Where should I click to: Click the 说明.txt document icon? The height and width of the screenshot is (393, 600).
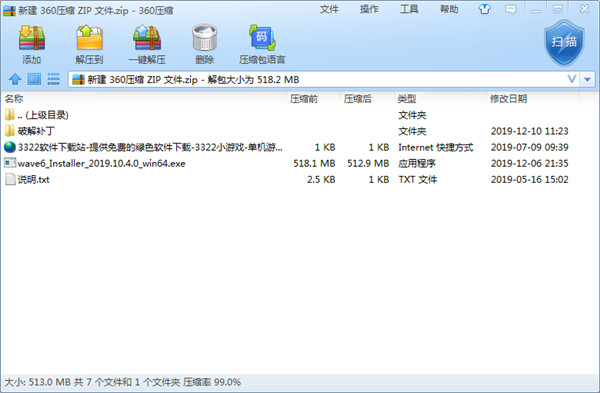10,179
